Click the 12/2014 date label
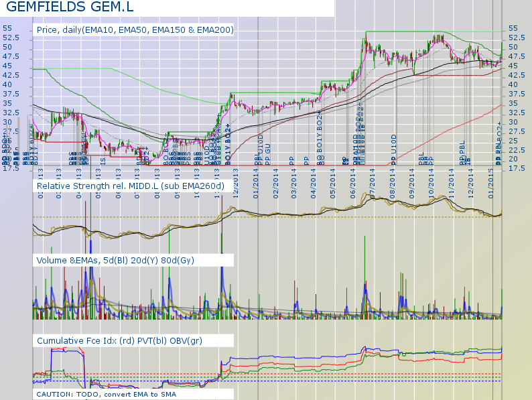 pyautogui.click(x=470, y=184)
